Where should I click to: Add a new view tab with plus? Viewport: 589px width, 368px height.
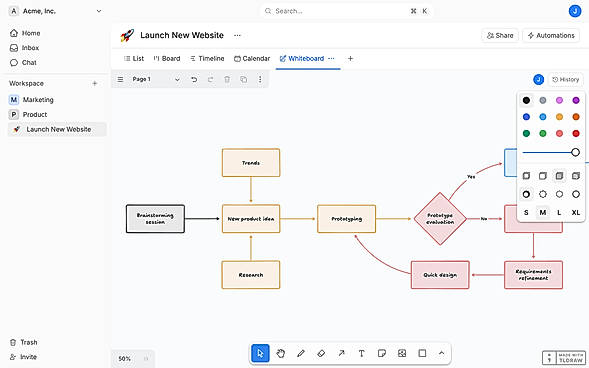(x=350, y=58)
